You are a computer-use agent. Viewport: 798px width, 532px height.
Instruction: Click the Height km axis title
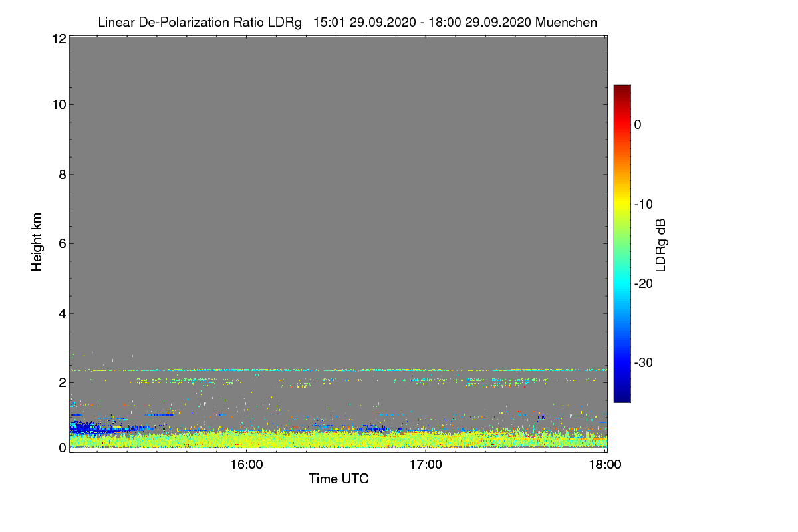pos(37,242)
